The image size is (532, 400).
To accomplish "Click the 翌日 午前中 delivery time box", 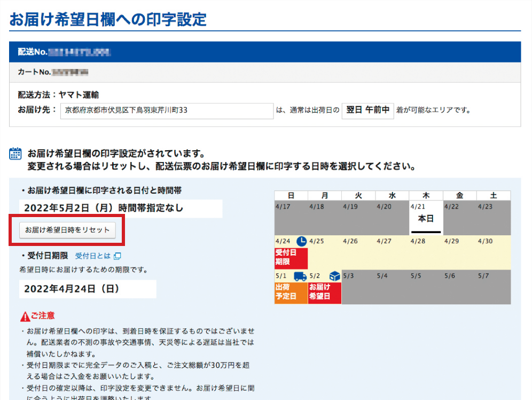I will pos(367,111).
